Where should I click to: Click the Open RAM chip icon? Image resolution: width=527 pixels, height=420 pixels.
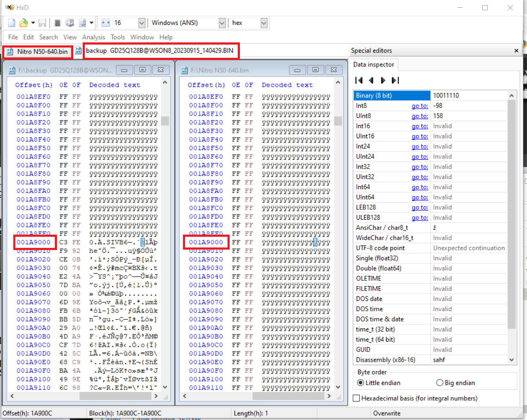[58, 23]
